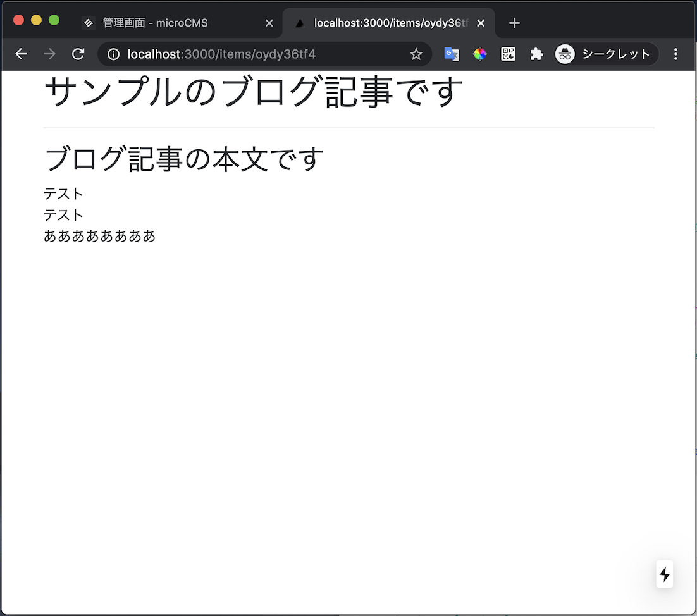Minimize the window with yellow button

37,20
